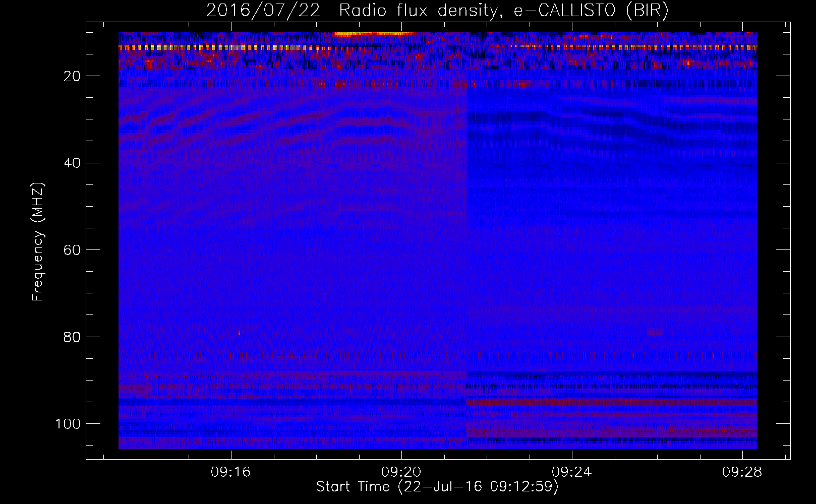Click the 80 MHz frequency tick label

pyautogui.click(x=73, y=337)
